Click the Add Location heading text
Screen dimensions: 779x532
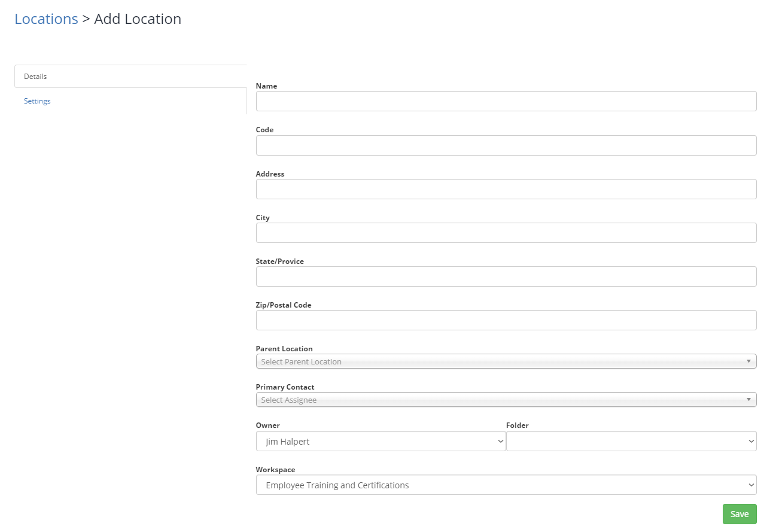138,19
